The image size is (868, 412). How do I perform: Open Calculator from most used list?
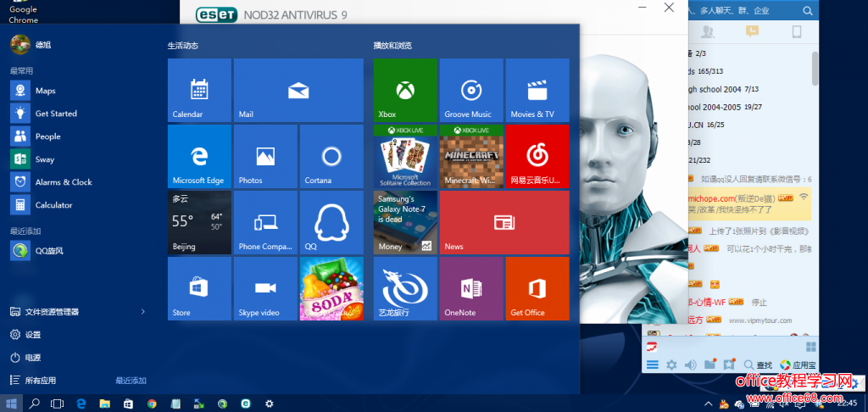tap(77, 205)
